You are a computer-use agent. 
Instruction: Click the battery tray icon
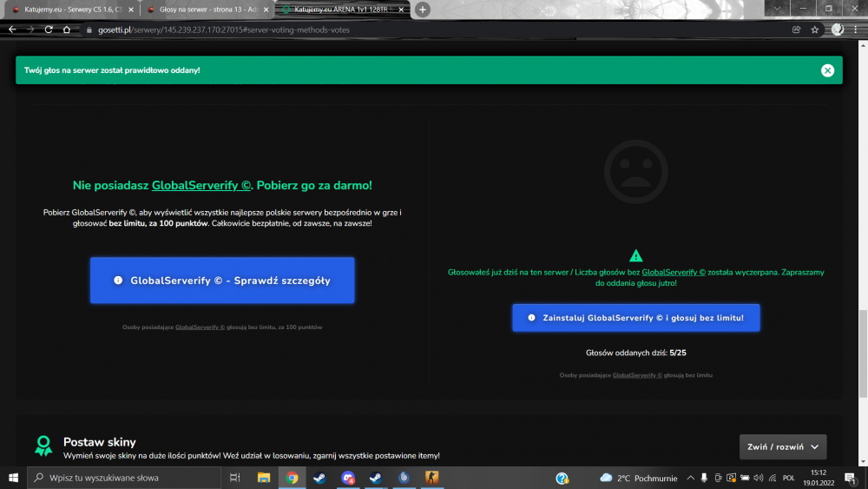click(x=745, y=478)
